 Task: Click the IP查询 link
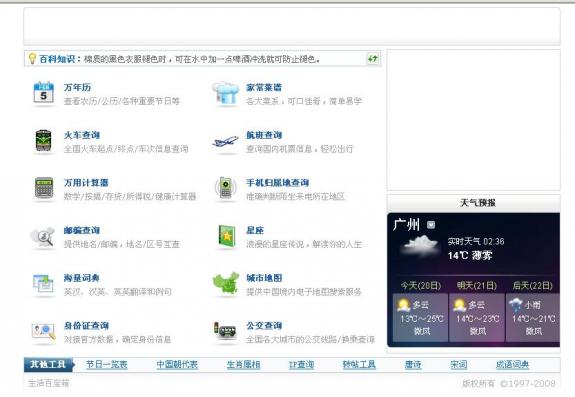click(x=301, y=364)
